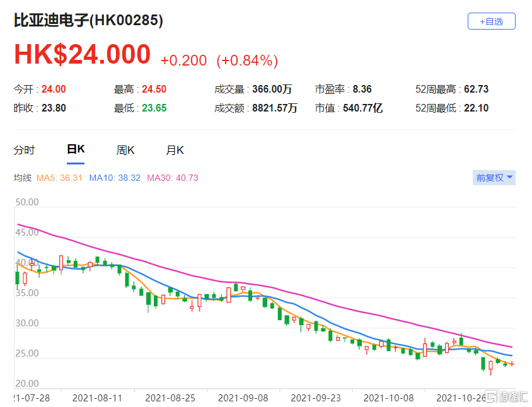
Task: Select the 日K daily chart tab
Action: point(76,149)
